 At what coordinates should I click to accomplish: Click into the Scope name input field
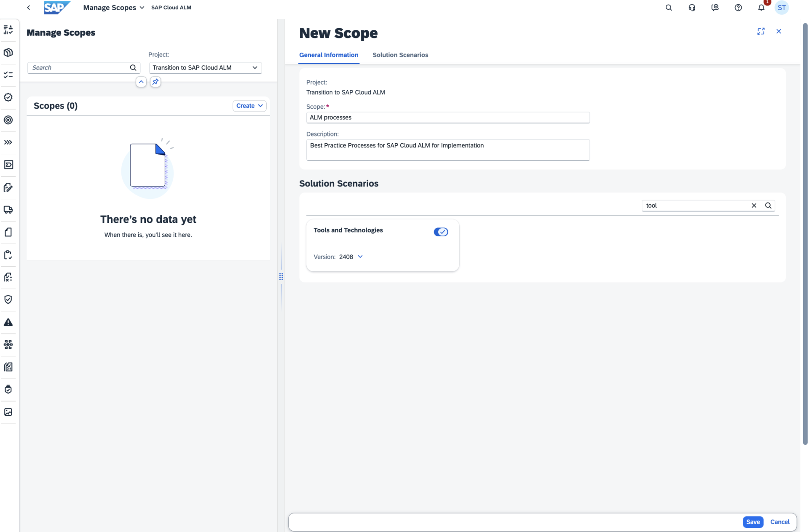click(447, 118)
